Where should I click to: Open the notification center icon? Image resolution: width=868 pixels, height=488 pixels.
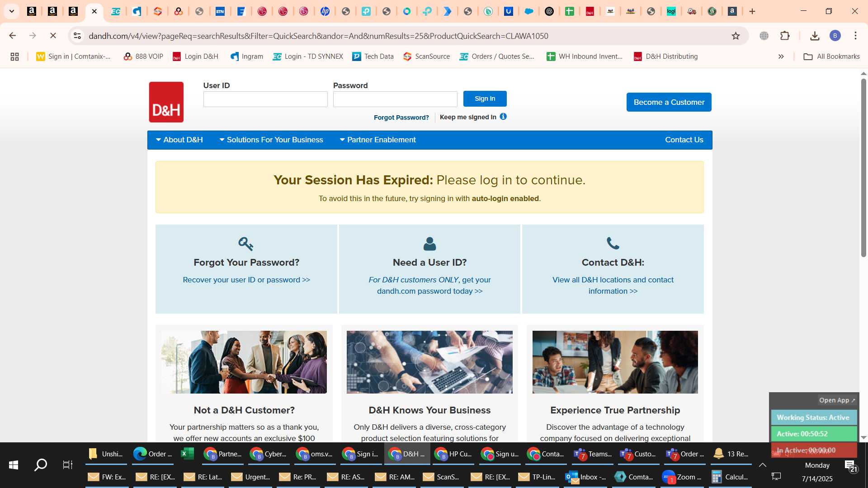851,466
